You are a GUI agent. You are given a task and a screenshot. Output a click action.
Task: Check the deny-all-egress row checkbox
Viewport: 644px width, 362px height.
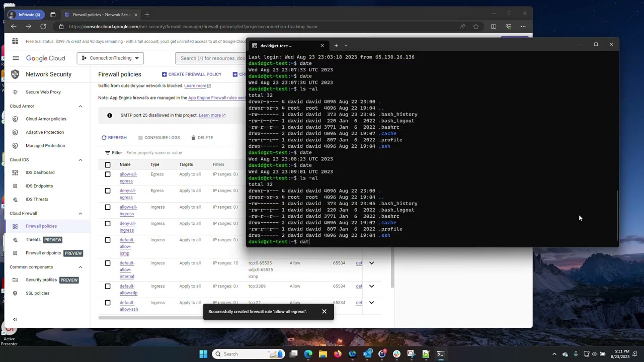[108, 191]
